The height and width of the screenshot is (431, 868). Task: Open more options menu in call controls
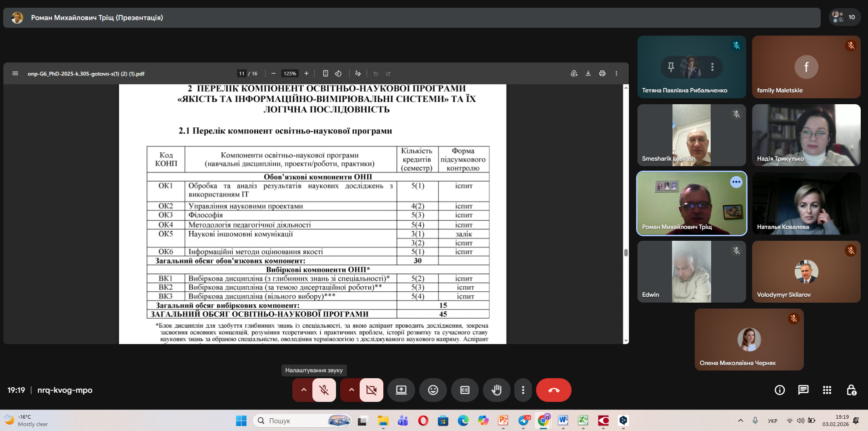tap(523, 390)
